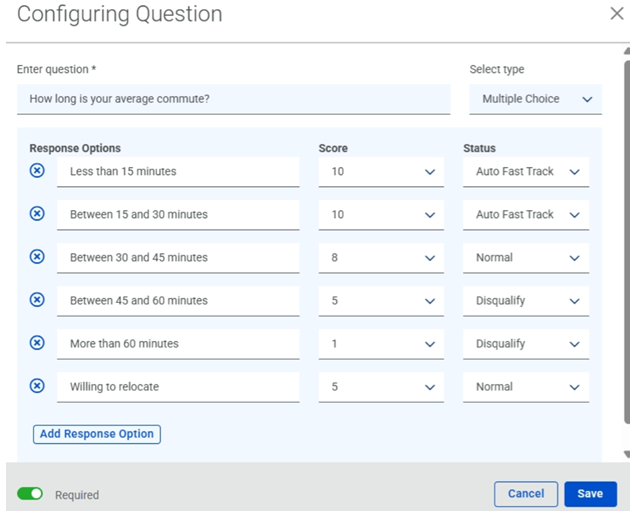Edit the 'Willing to relocate' response text field
The width and height of the screenshot is (631, 511).
[178, 387]
